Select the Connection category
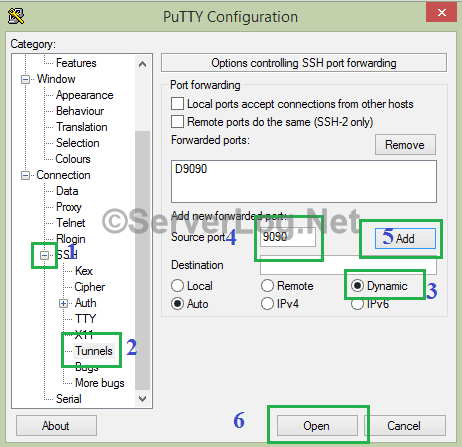Screen dimensions: 462x447 click(63, 175)
